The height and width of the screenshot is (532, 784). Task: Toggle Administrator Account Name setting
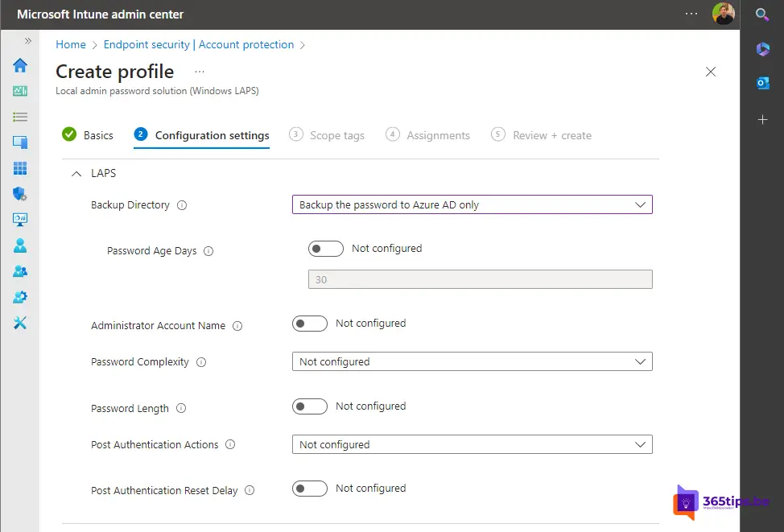pos(310,324)
